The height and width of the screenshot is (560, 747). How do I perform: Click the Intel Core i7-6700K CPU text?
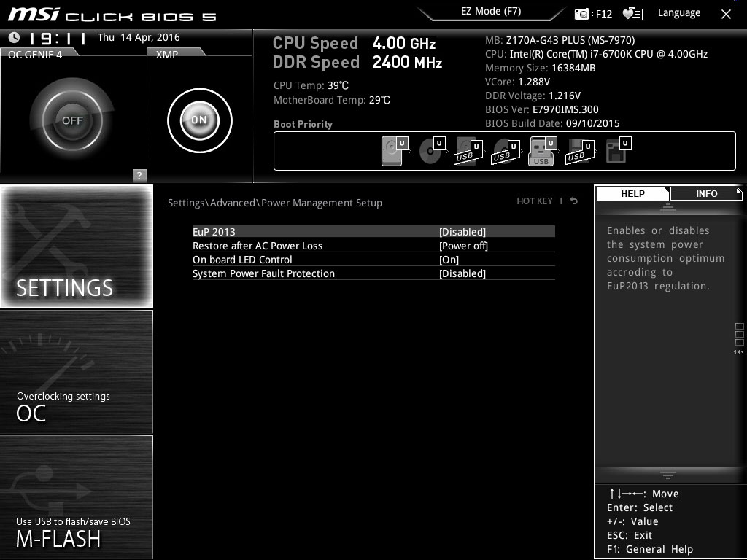[596, 54]
